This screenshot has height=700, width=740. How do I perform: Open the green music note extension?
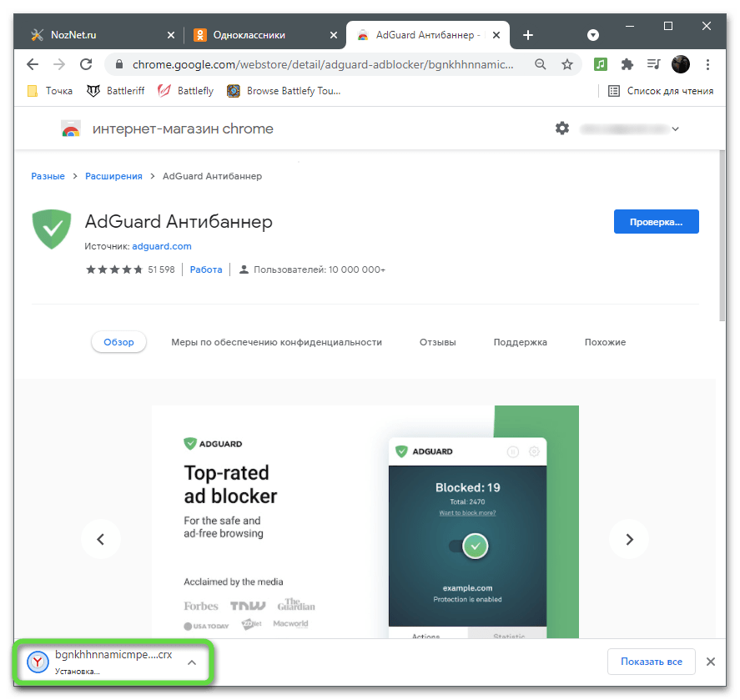click(x=601, y=64)
